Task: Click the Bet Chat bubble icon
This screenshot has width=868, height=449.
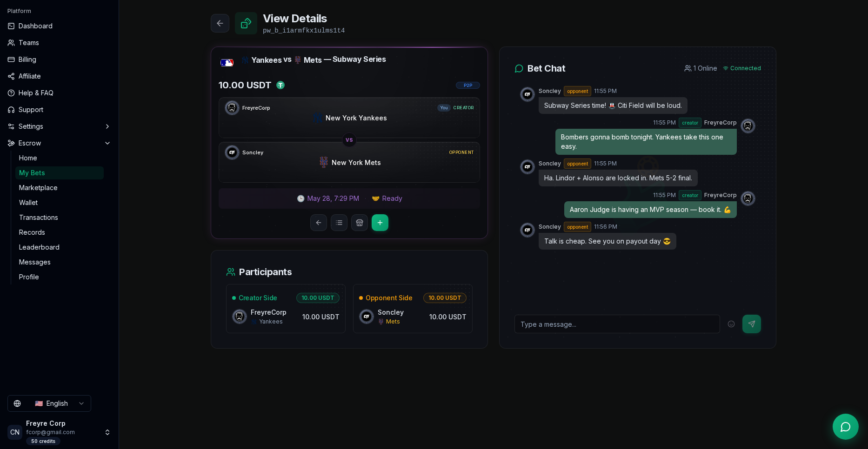Action: click(519, 69)
